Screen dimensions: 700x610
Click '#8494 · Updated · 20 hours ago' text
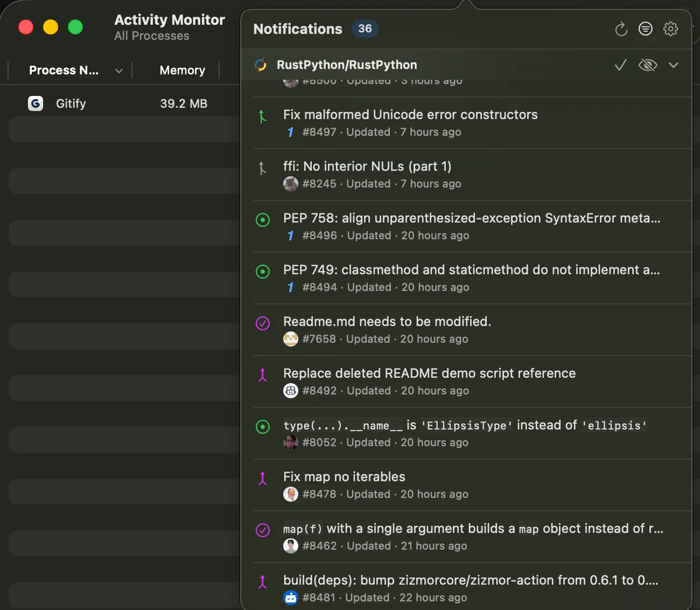pos(386,287)
